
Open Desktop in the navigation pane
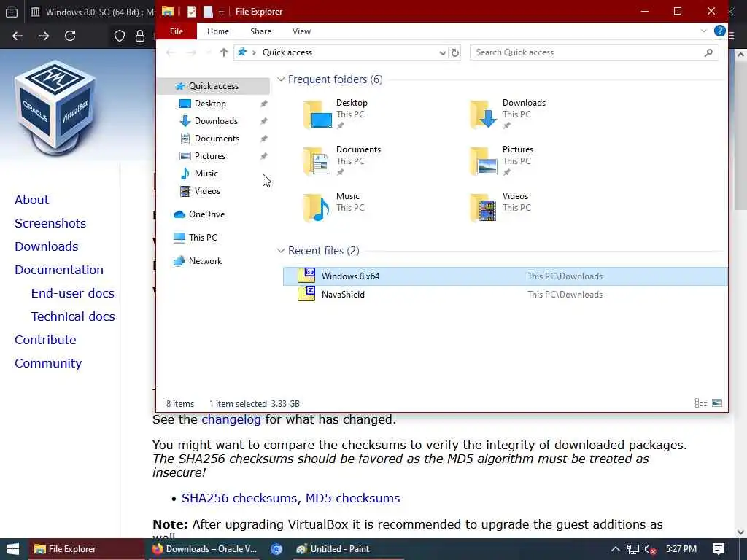210,104
